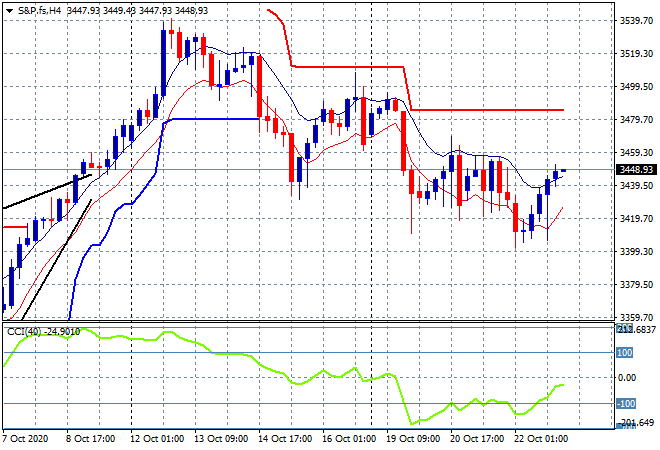Select the tall blue candle near 12 Oct
Image resolution: width=660 pixels, height=450 pixels.
tap(163, 63)
